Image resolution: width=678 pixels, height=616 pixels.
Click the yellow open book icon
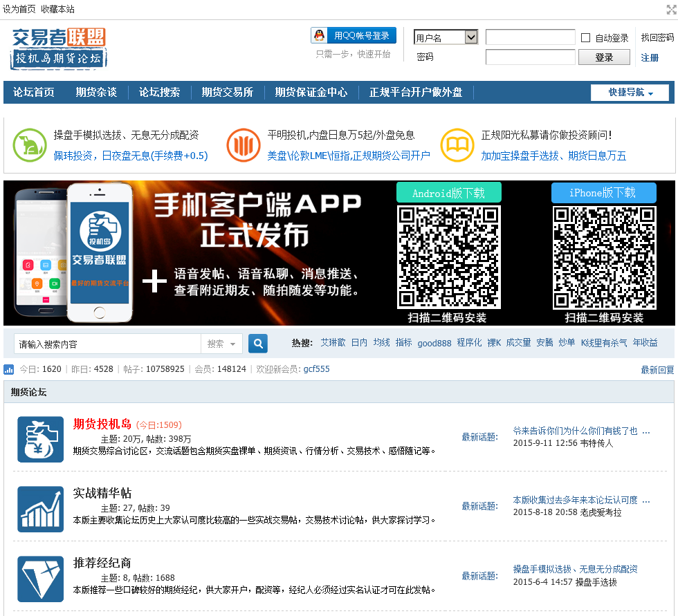(x=457, y=145)
